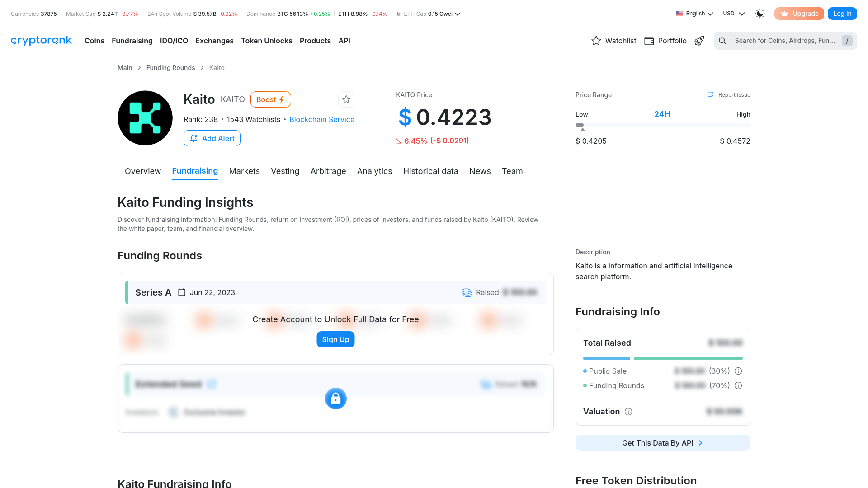Click the price drop arrow icon
Image resolution: width=868 pixels, height=488 pixels.
399,141
